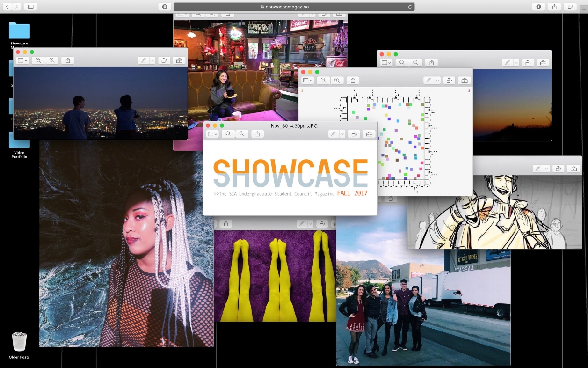
Task: Select markup pen in sunset photo window
Action: pos(508,63)
